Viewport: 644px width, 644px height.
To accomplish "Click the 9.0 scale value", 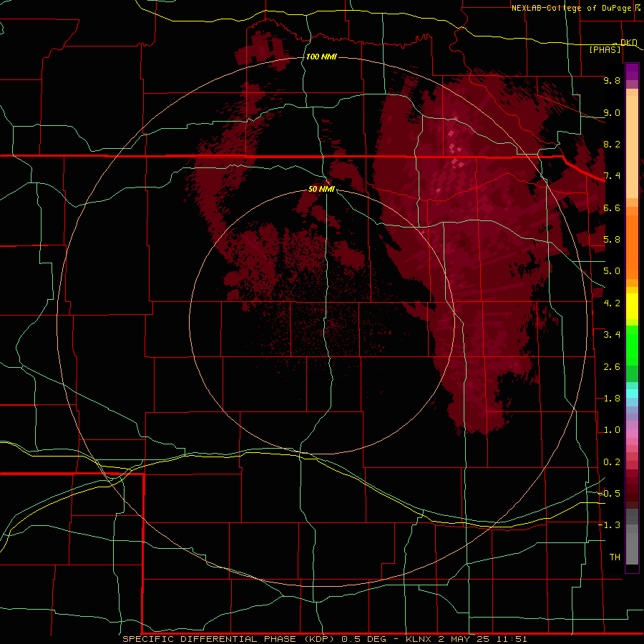I will [x=612, y=112].
